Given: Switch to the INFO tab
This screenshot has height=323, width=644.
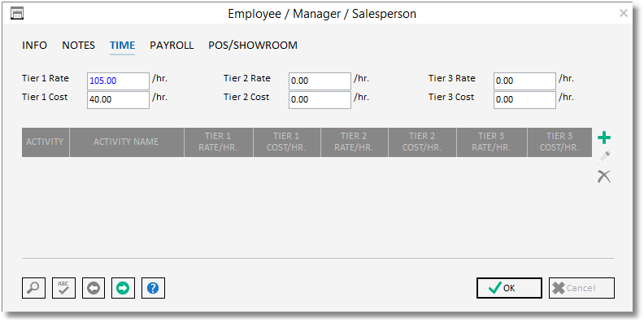Looking at the screenshot, I should click(x=34, y=46).
